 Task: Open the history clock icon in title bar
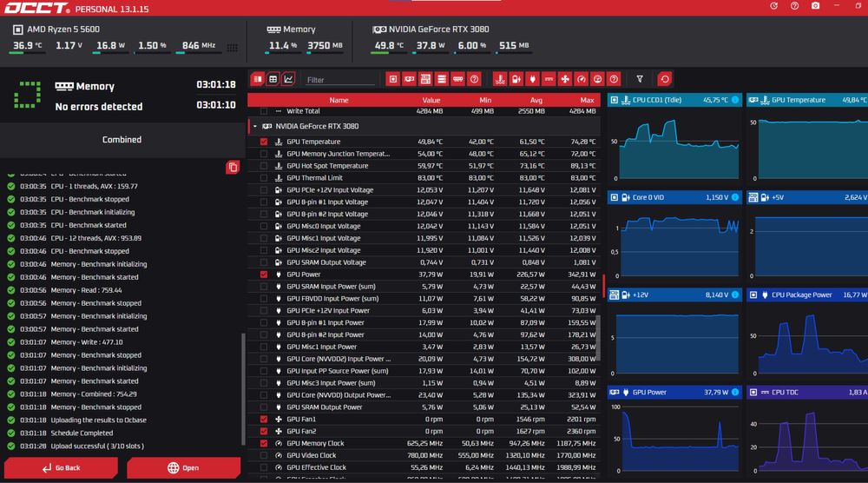click(773, 6)
